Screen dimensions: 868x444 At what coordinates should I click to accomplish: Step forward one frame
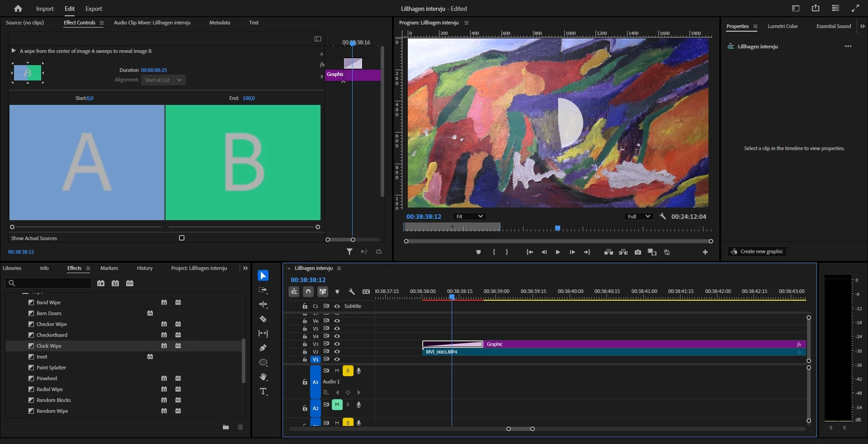572,252
